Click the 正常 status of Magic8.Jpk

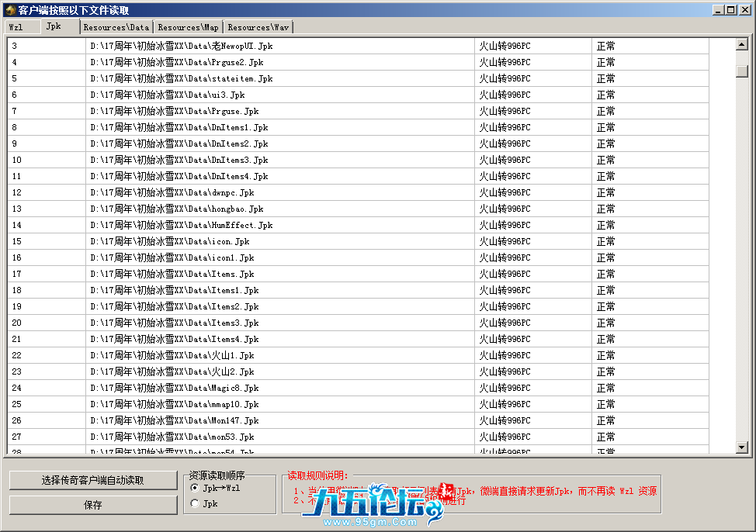coord(606,389)
